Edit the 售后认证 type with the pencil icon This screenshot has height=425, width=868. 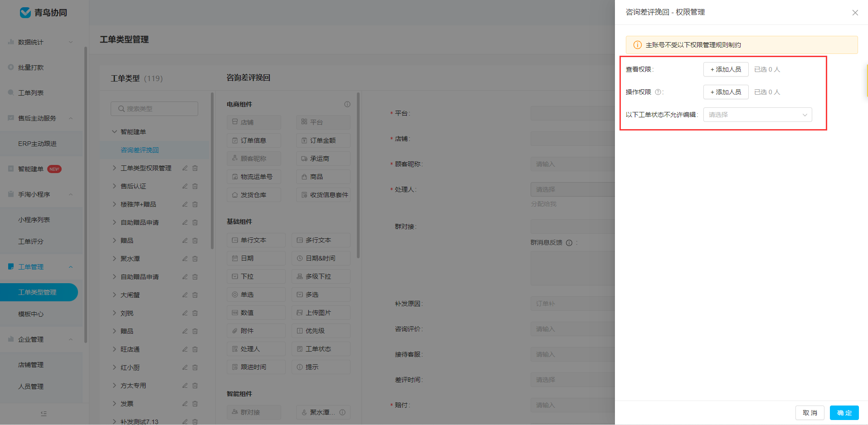[x=185, y=186]
